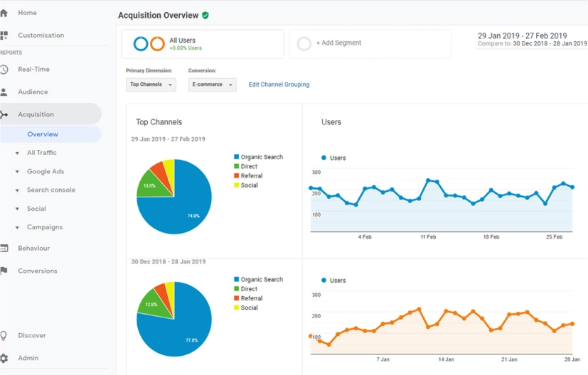
Task: Open the date range 29 Jan 2019 selector
Action: pos(523,36)
